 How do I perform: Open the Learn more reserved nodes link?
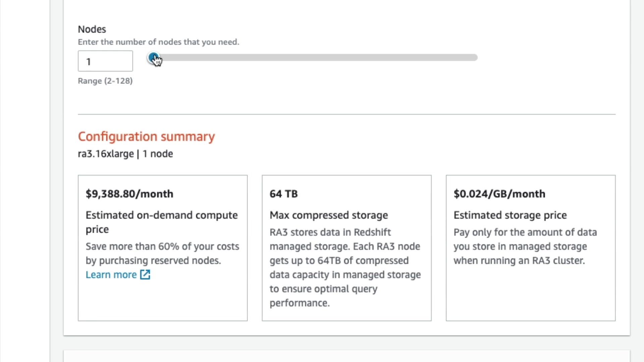pos(111,275)
